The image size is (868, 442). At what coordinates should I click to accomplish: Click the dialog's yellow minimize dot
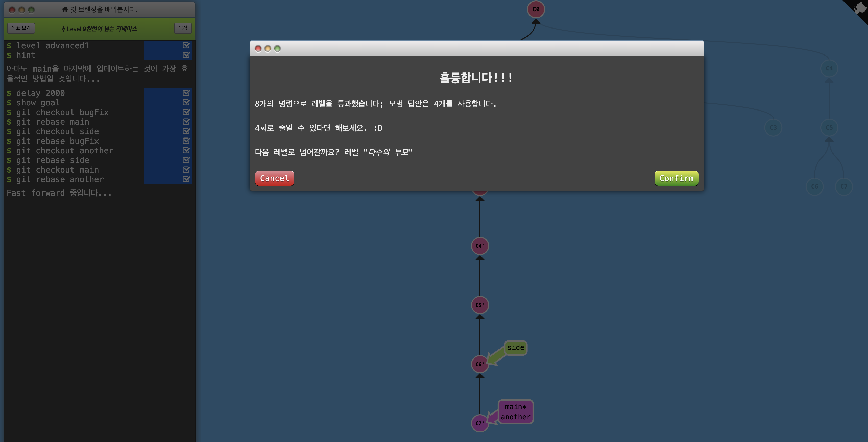click(268, 49)
